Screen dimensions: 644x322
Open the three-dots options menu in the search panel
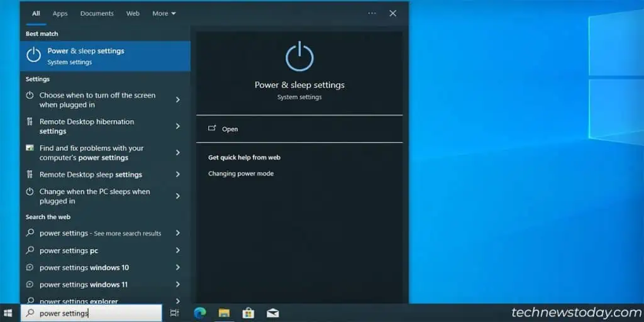(x=372, y=13)
